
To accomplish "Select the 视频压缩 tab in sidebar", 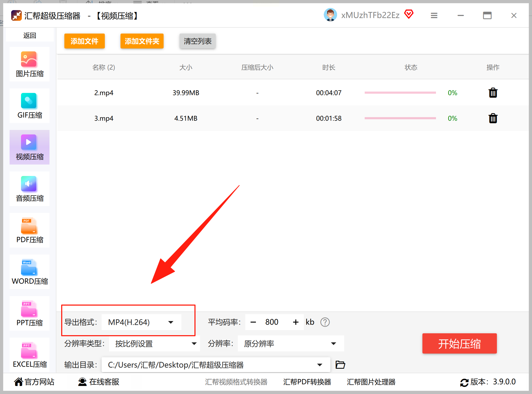I will point(29,147).
